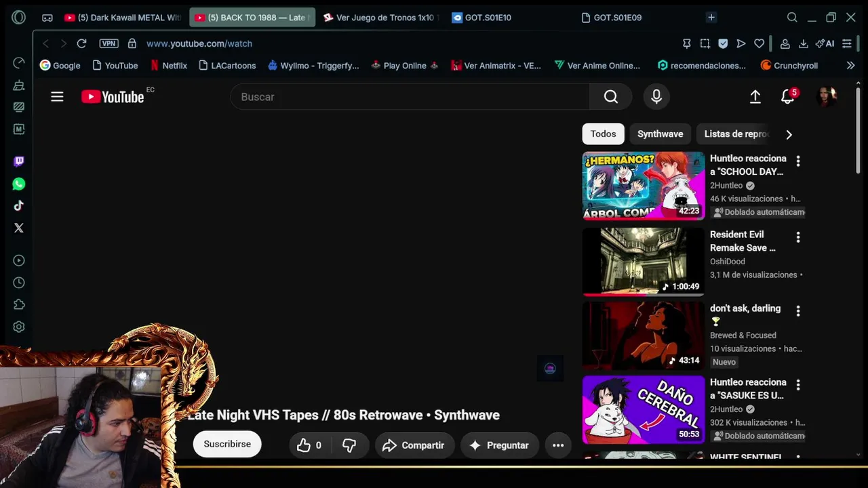868x488 pixels.
Task: Open options for Huntleo SCHOOL DAY video
Action: click(x=798, y=161)
